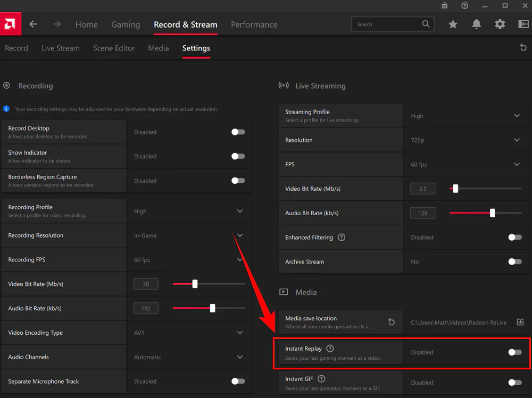Toggle Show Indicator switch
This screenshot has height=398, width=532.
point(238,156)
